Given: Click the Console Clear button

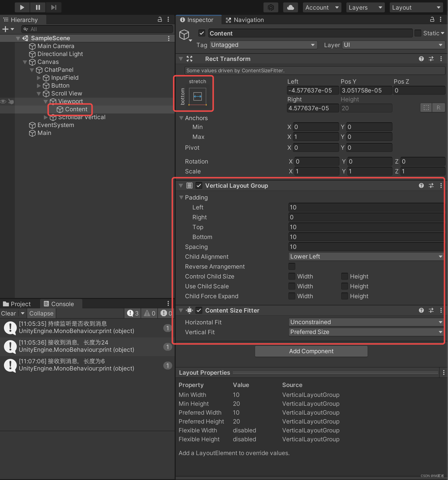Looking at the screenshot, I should pos(9,314).
